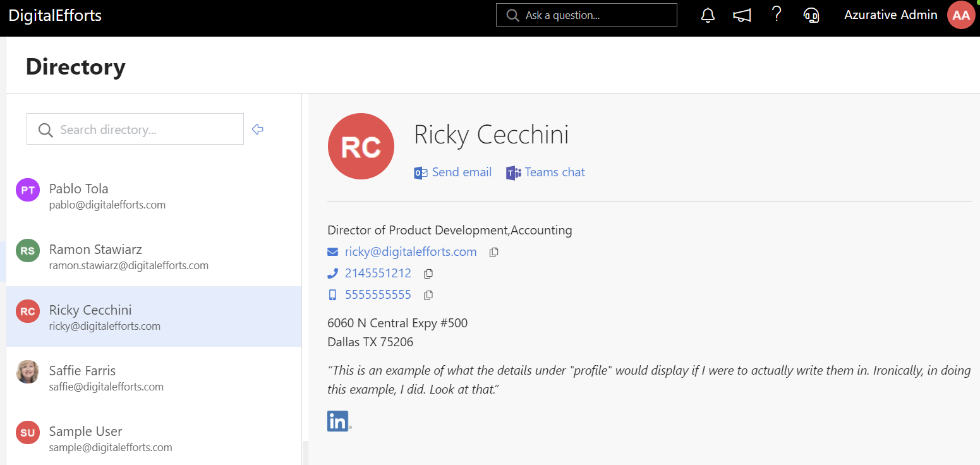Open Ricky Cecchini's LinkedIn profile icon
The width and height of the screenshot is (980, 465).
(x=339, y=421)
